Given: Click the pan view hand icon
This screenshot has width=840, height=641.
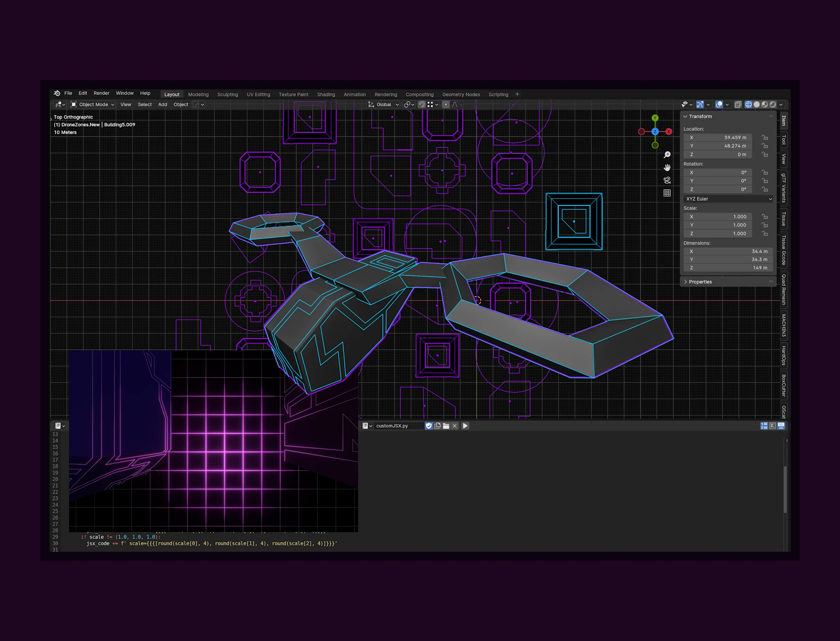Looking at the screenshot, I should pos(667,167).
